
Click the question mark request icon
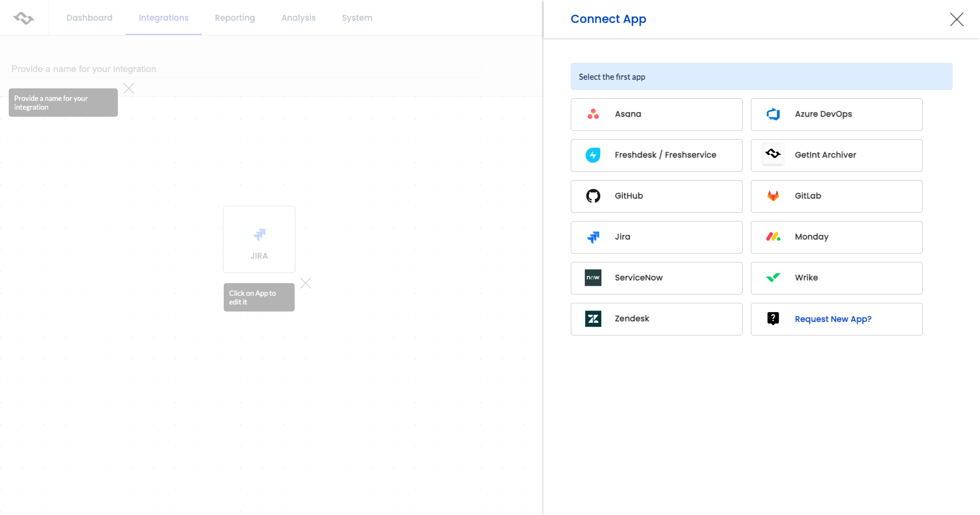(x=773, y=319)
